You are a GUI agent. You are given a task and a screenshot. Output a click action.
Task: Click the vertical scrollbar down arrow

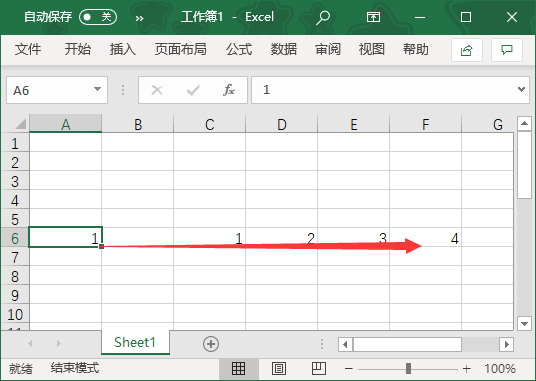click(x=525, y=323)
